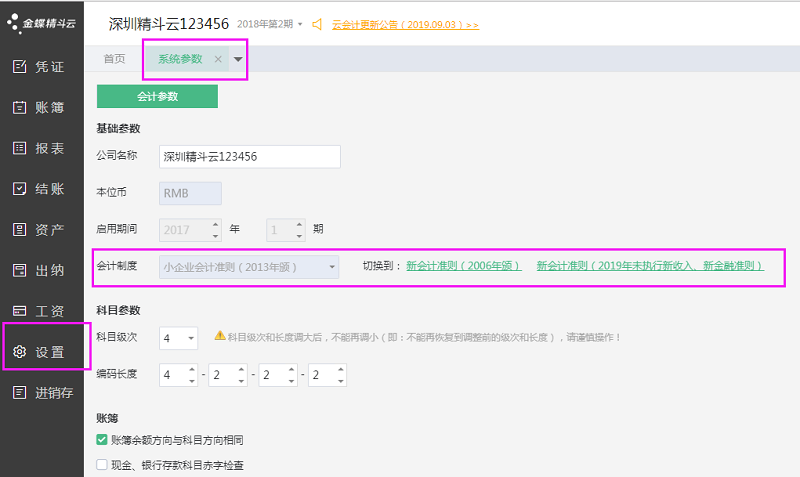This screenshot has width=800, height=477.
Task: Open the 进销存 inventory module
Action: point(43,393)
